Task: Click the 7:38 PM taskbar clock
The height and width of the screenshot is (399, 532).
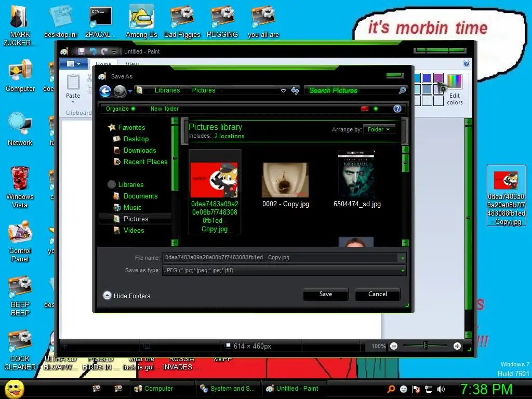Action: 486,389
